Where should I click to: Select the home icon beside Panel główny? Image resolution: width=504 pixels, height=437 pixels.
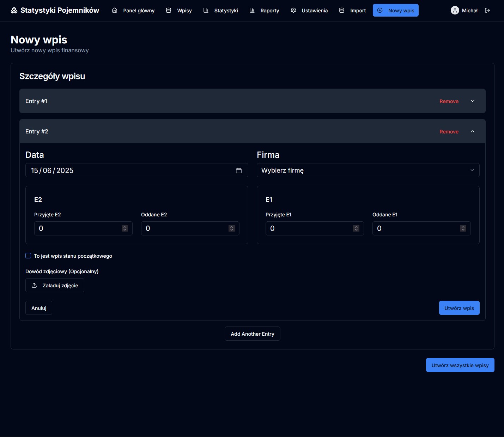point(114,11)
